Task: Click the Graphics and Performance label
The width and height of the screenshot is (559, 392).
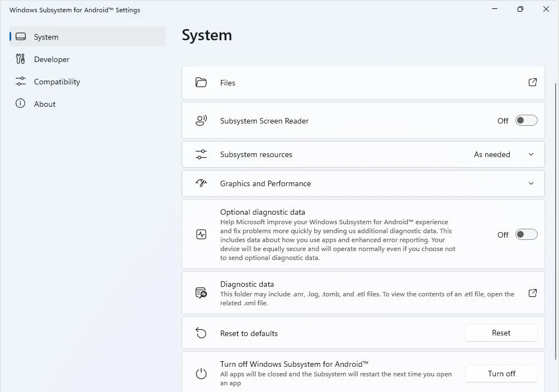Action: tap(265, 183)
